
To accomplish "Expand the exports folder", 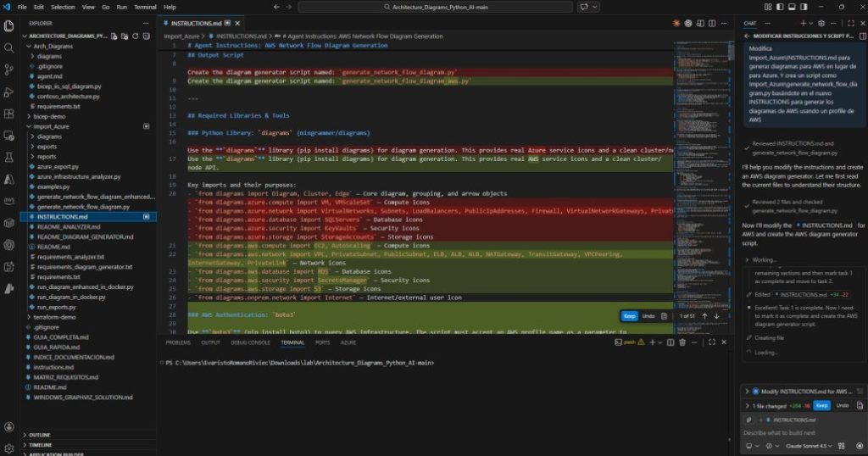I will pos(47,146).
